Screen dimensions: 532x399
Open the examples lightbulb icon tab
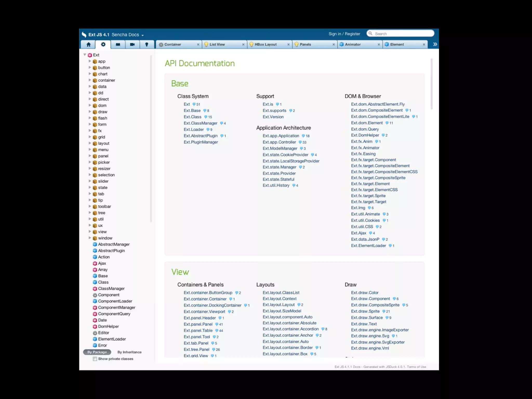click(x=147, y=44)
